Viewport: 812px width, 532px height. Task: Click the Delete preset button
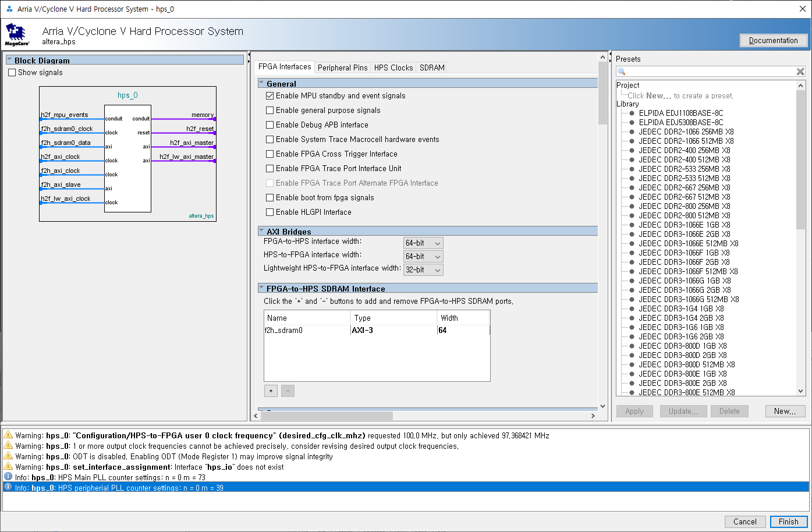tap(729, 411)
